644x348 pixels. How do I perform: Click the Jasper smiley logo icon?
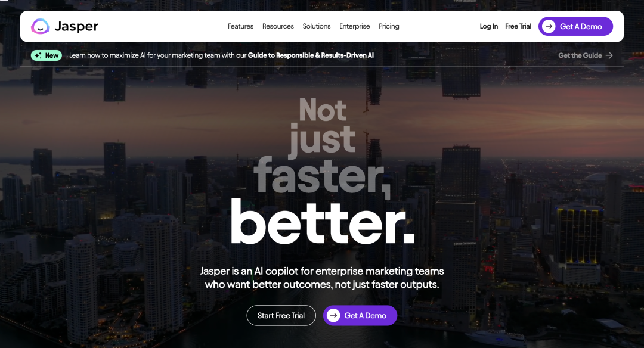point(41,26)
